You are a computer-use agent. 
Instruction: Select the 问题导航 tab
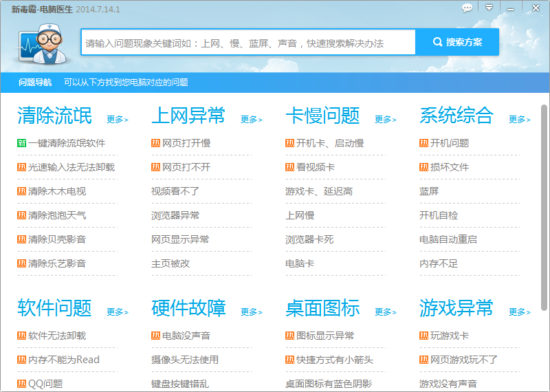(x=35, y=83)
